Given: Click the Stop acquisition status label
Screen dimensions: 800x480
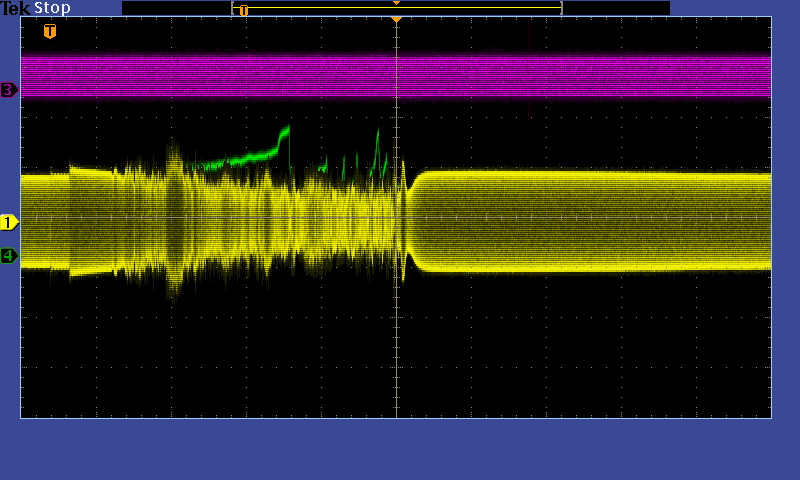Looking at the screenshot, I should click(52, 8).
